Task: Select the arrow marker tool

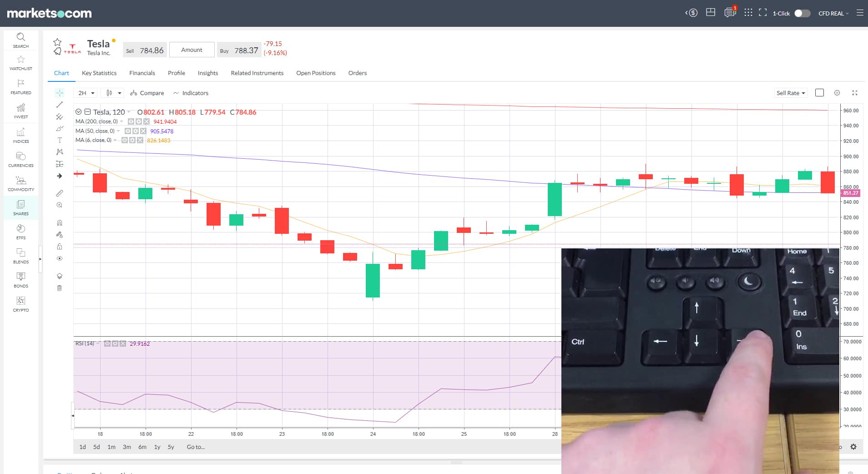Action: coord(60,176)
